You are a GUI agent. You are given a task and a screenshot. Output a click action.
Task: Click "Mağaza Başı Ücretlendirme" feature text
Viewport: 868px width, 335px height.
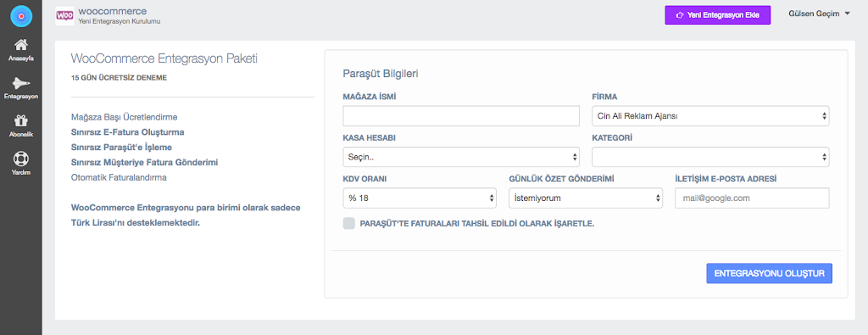(125, 117)
